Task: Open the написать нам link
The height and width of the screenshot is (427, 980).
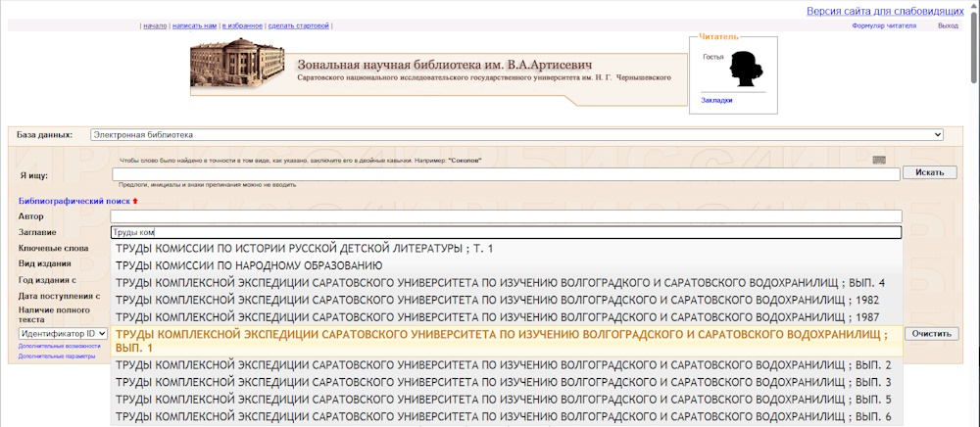Action: (194, 25)
